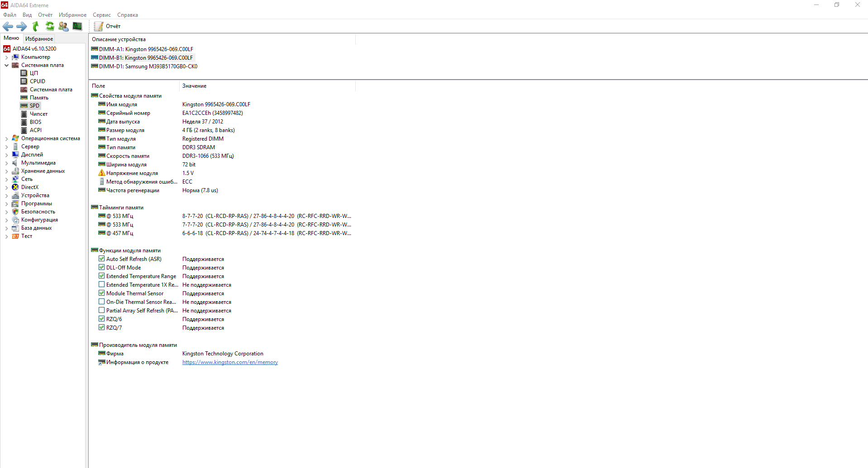Screen dimensions: 868x468
Task: Select the serial number value EA1C2CCEh
Action: (213, 113)
